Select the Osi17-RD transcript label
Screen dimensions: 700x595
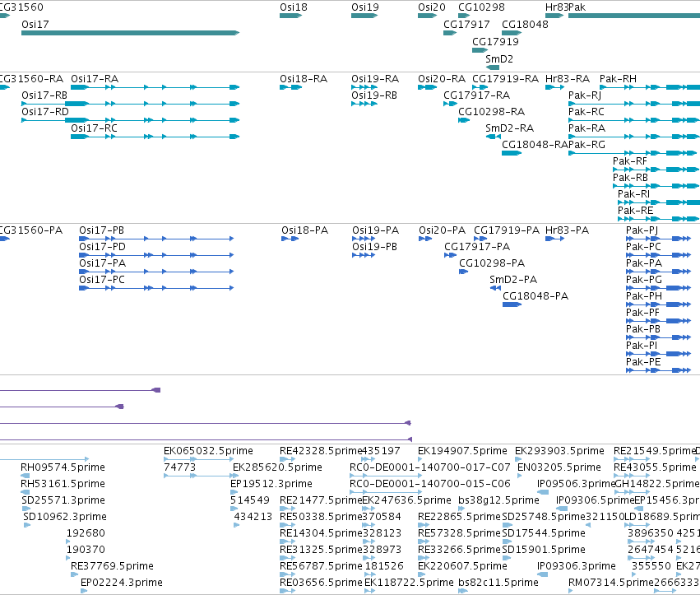(45, 112)
